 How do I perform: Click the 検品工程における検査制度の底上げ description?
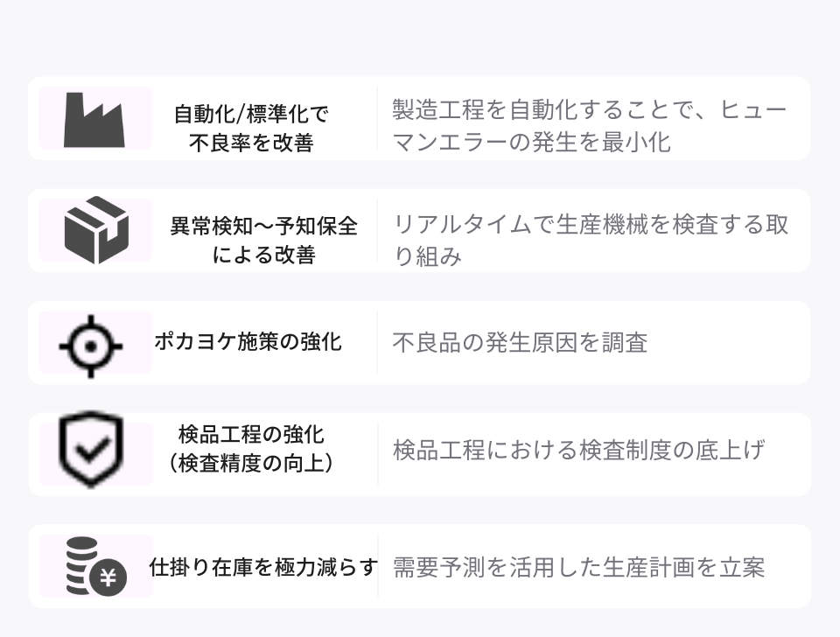[578, 450]
